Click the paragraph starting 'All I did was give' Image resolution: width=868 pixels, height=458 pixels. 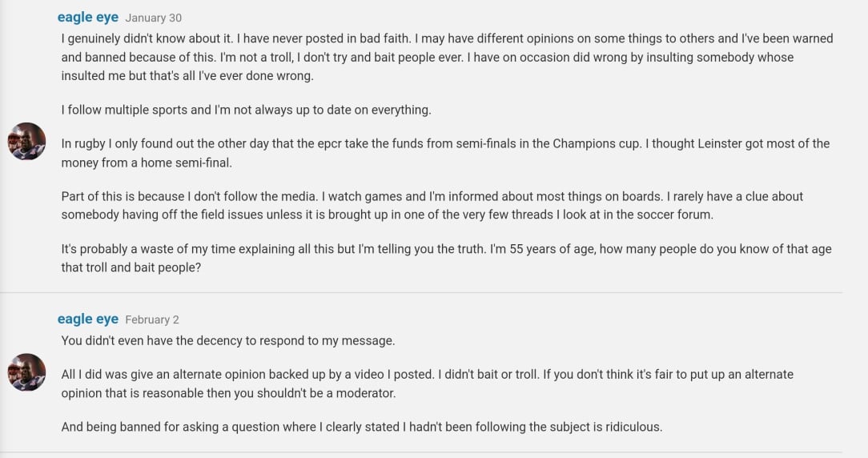pos(428,384)
